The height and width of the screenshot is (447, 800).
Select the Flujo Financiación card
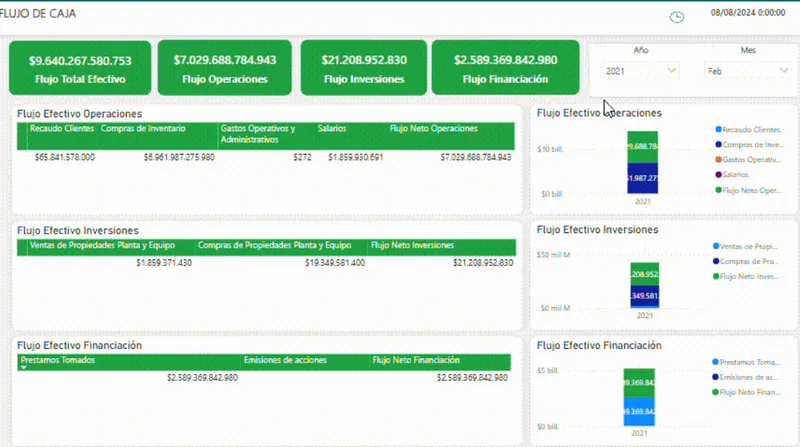(x=506, y=68)
